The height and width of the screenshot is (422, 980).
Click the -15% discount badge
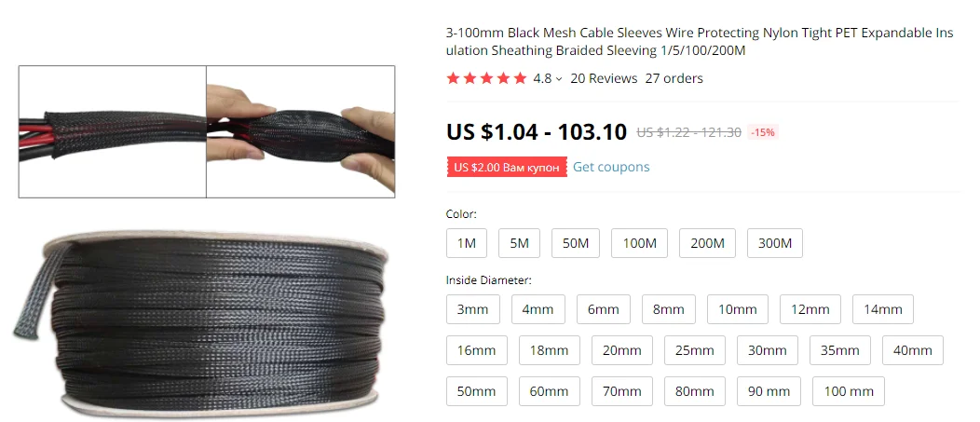pyautogui.click(x=763, y=132)
